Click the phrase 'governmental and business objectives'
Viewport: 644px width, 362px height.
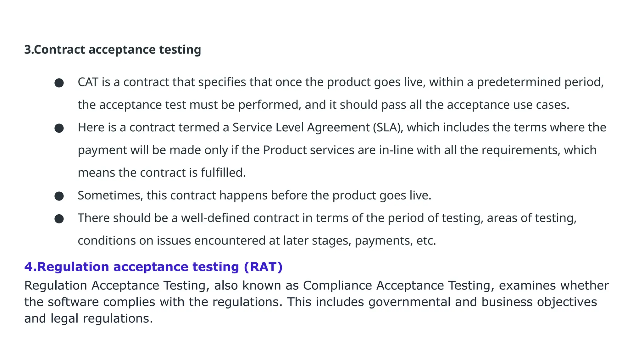tap(483, 302)
